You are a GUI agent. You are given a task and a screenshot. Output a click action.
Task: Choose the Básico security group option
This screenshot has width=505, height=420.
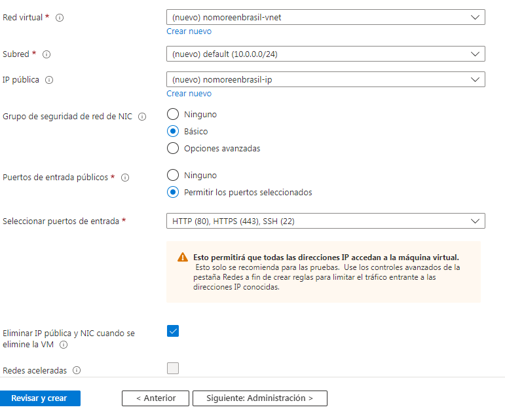pos(173,131)
